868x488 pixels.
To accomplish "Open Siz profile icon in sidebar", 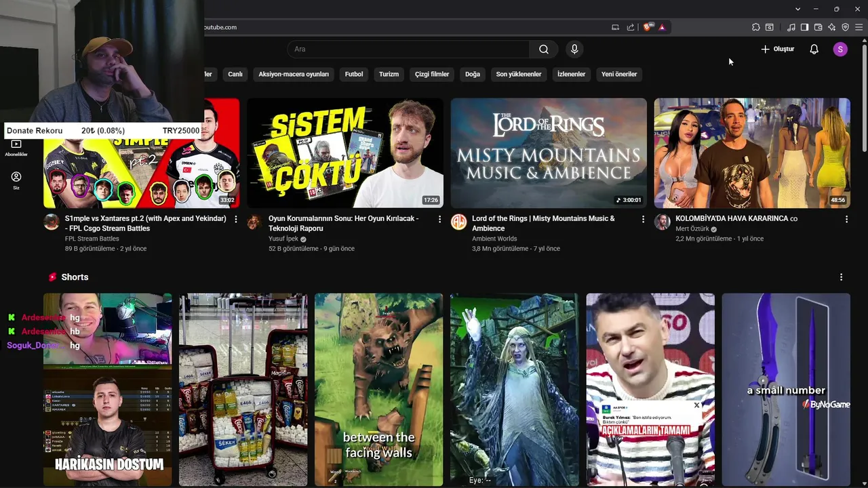I will click(x=16, y=180).
